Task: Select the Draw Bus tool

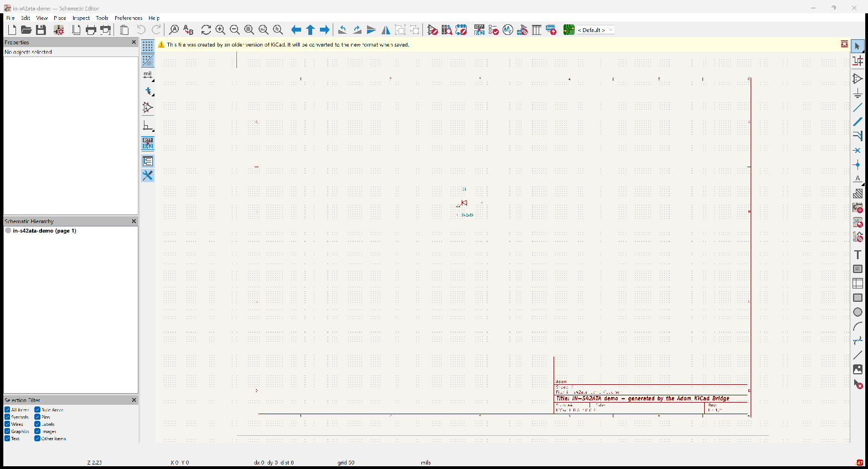Action: 857,122
